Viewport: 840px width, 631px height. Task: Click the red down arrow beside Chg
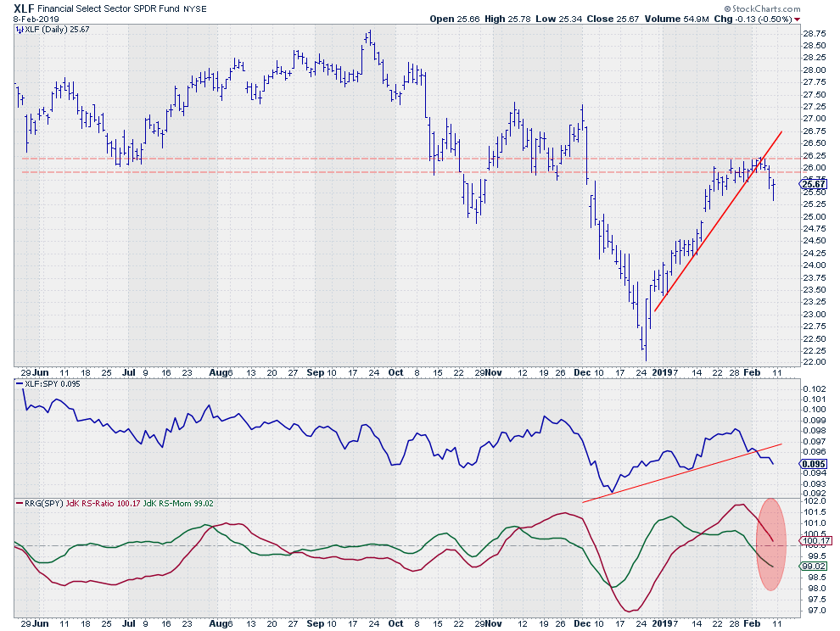pos(798,20)
